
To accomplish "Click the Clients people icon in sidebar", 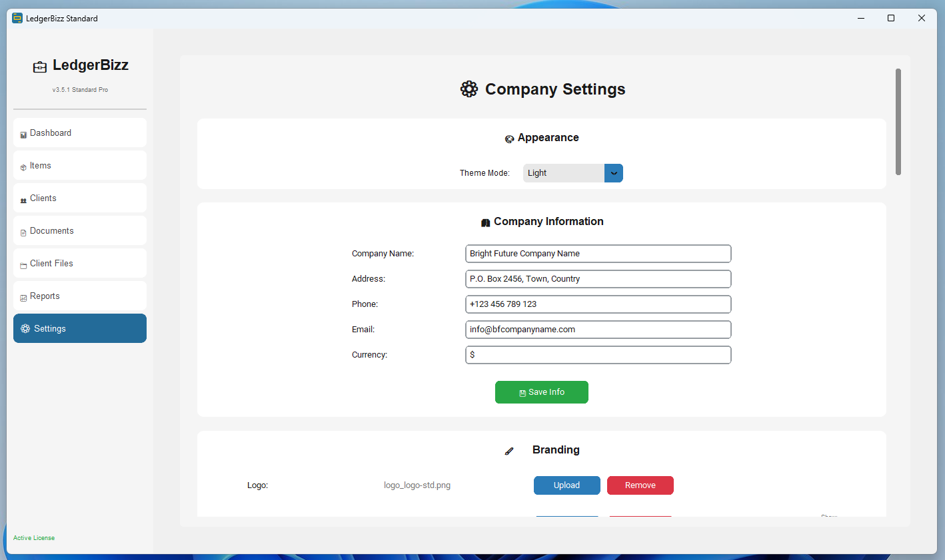I will point(23,200).
